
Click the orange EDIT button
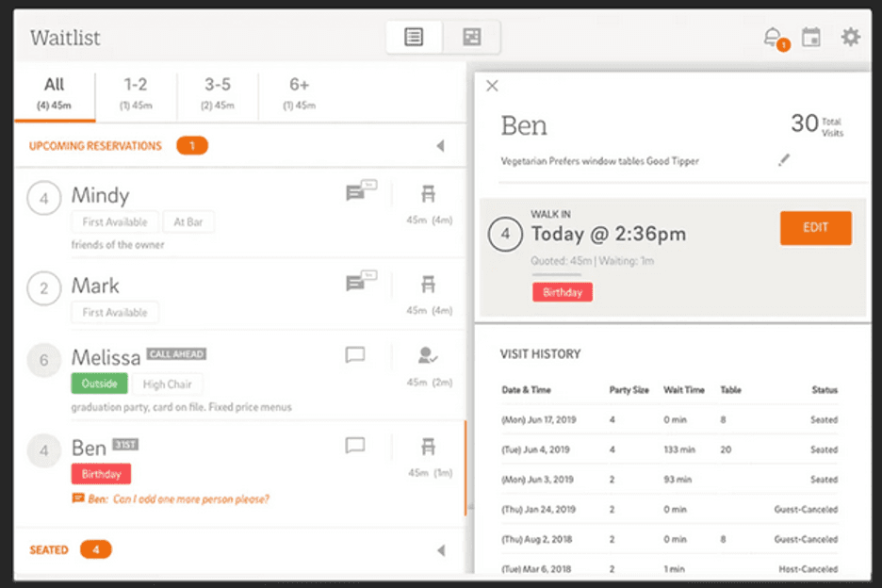[815, 228]
